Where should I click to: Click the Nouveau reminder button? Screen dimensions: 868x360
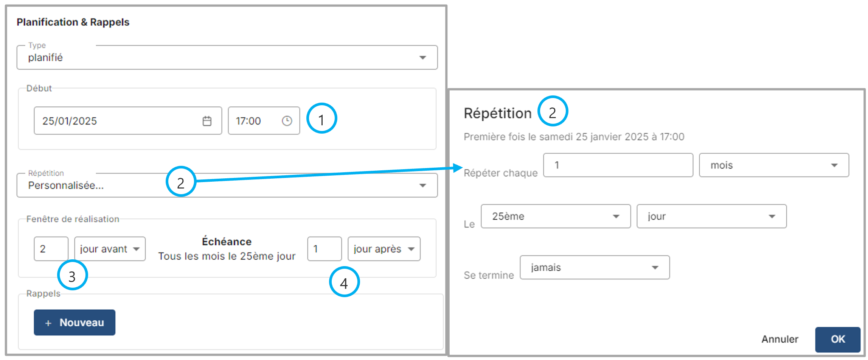(75, 323)
